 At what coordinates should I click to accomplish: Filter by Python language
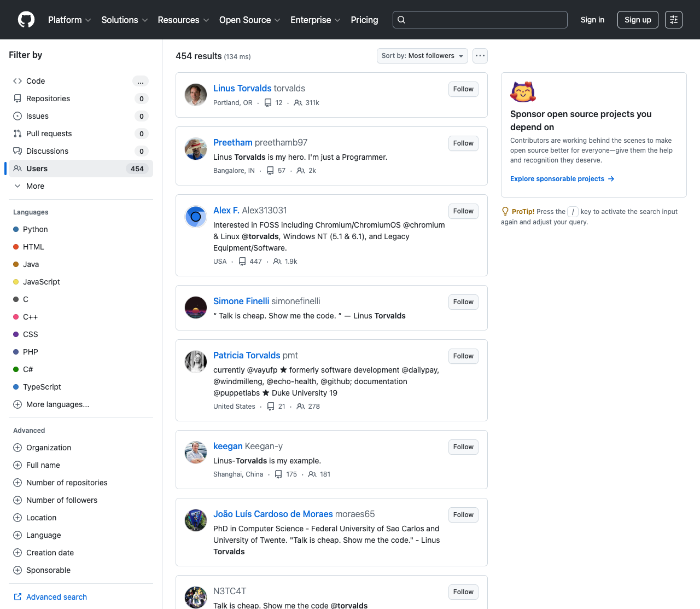tap(81, 229)
